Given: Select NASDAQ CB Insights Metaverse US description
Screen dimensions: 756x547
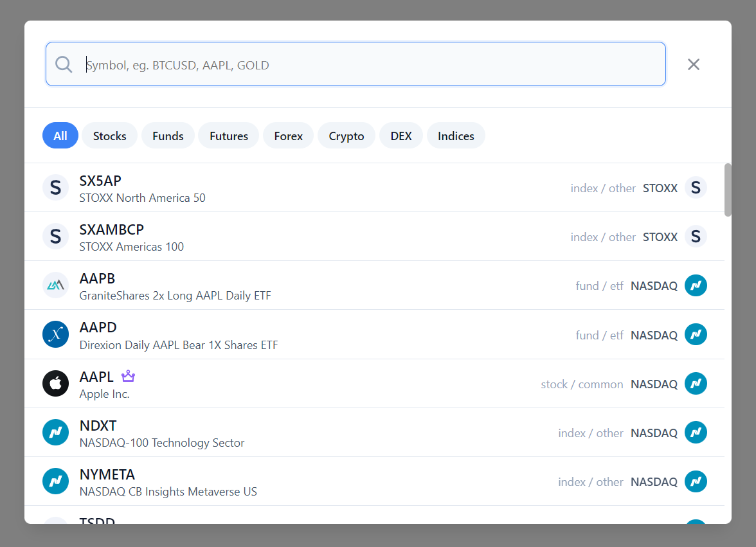Looking at the screenshot, I should (x=168, y=492).
